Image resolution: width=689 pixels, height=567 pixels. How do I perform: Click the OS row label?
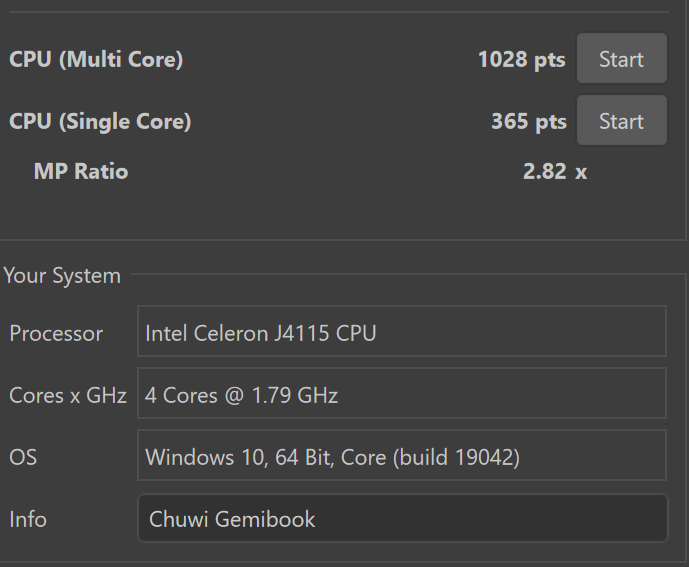[x=23, y=457]
